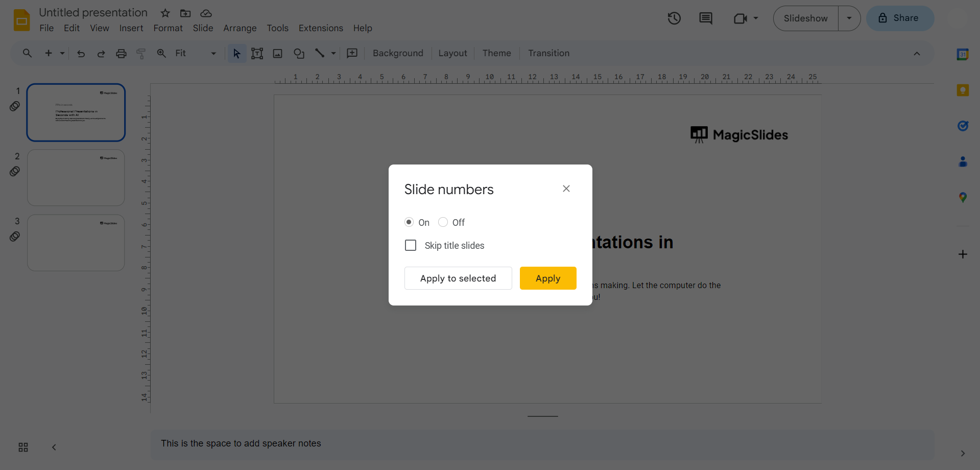980x470 pixels.
Task: Open the Slideshow dropdown arrow
Action: point(849,18)
